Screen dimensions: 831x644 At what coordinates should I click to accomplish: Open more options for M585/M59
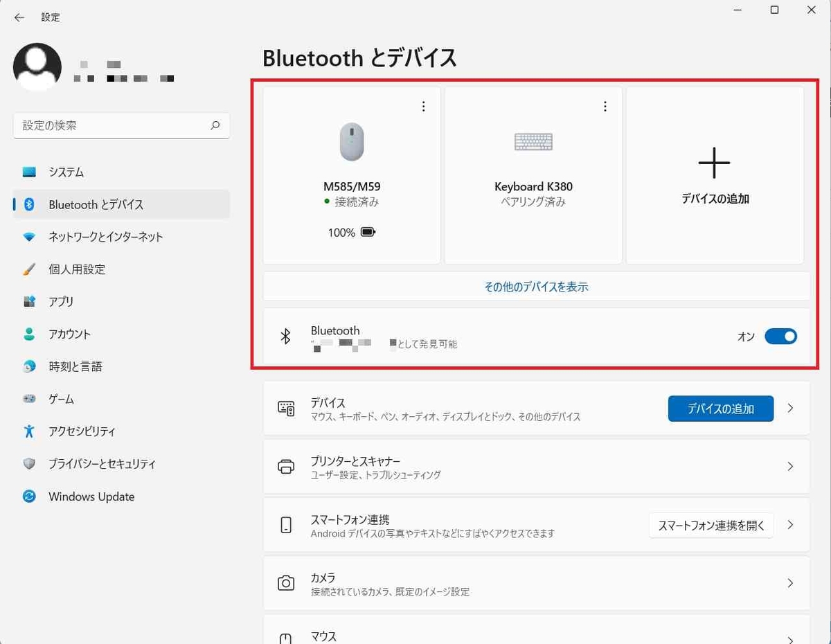click(x=424, y=106)
